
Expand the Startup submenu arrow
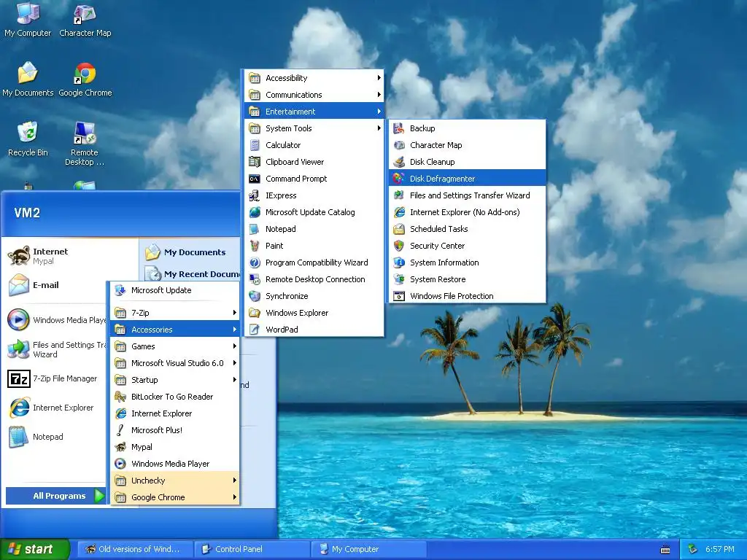pos(235,379)
